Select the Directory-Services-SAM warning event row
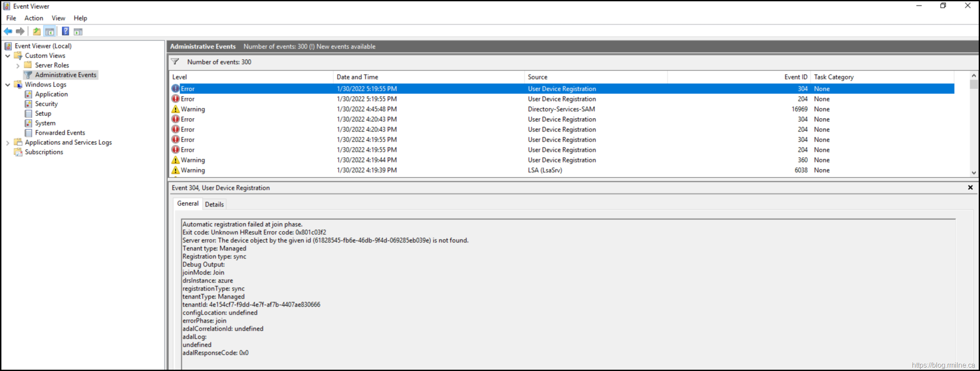 tap(561, 109)
